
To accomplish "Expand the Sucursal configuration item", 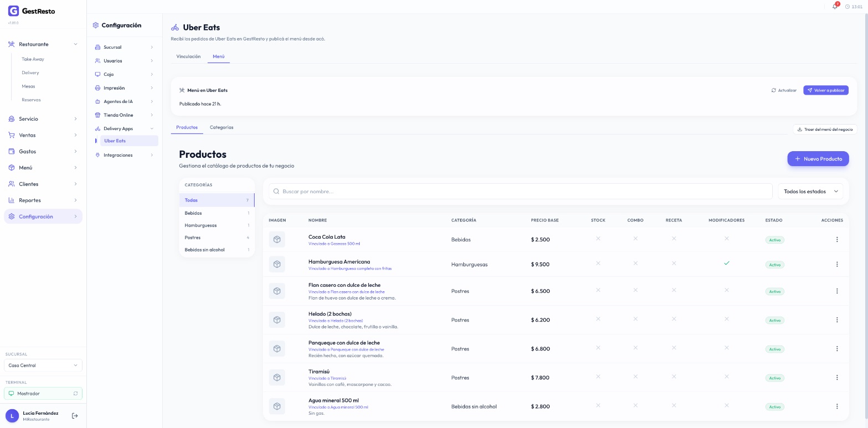I will (125, 47).
